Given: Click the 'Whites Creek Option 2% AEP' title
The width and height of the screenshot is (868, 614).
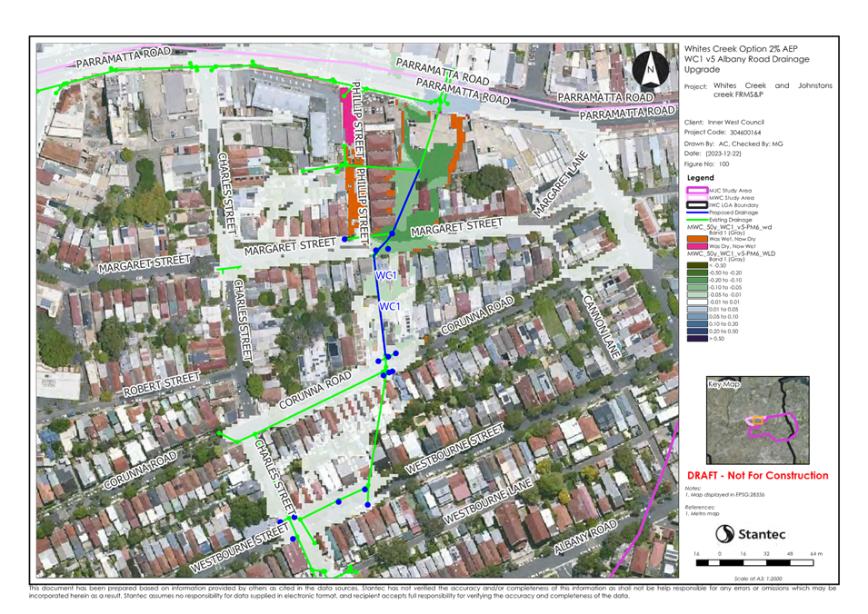Looking at the screenshot, I should tap(741, 49).
